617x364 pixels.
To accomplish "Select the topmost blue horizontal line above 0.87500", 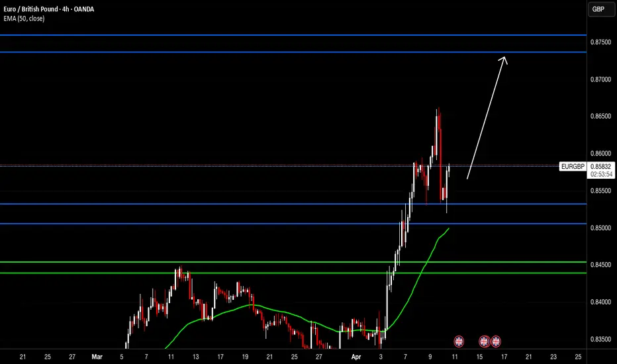I will pyautogui.click(x=293, y=35).
